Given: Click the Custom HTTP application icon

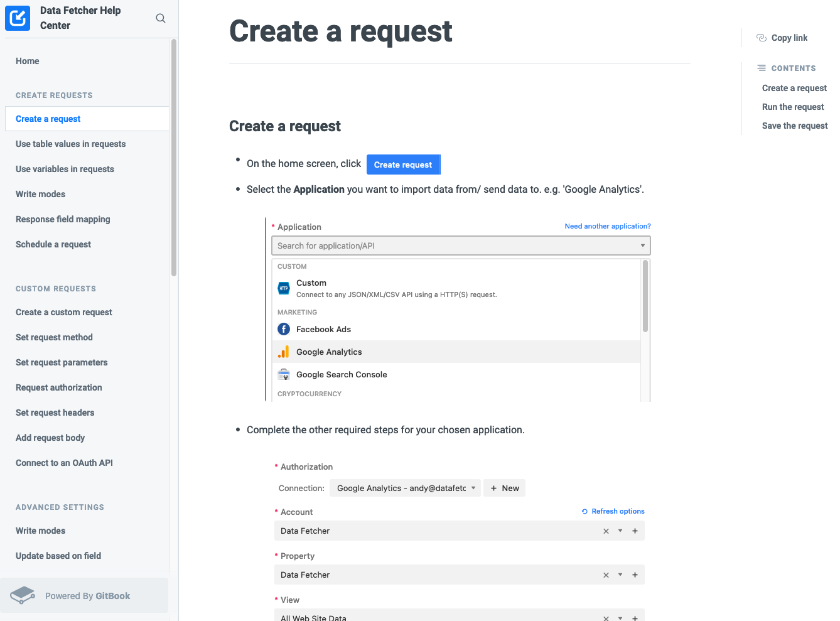Looking at the screenshot, I should point(284,288).
